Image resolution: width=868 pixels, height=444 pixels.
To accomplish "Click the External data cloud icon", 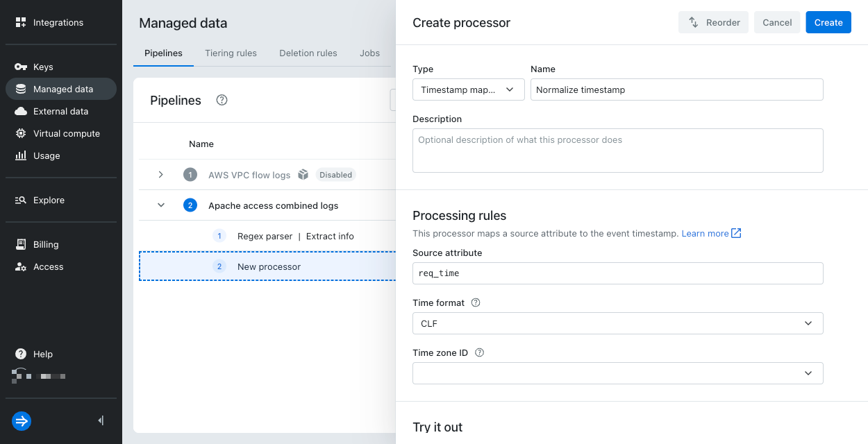I will pyautogui.click(x=21, y=111).
